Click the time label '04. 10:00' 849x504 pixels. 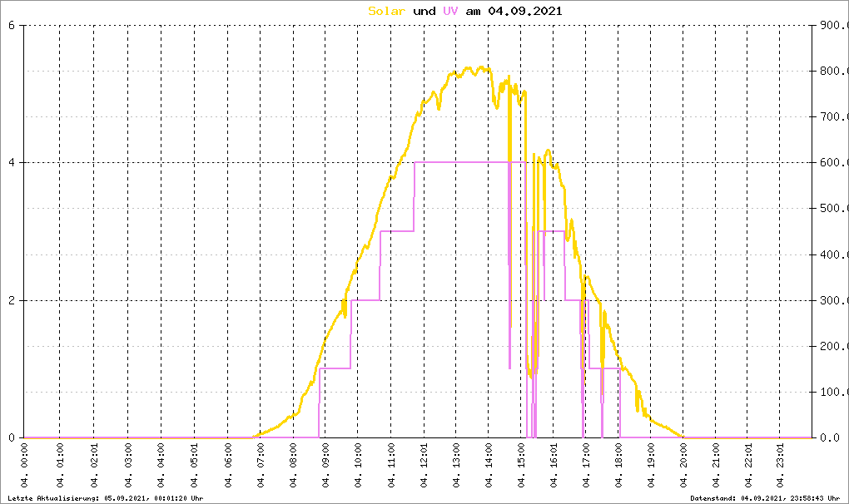358,466
